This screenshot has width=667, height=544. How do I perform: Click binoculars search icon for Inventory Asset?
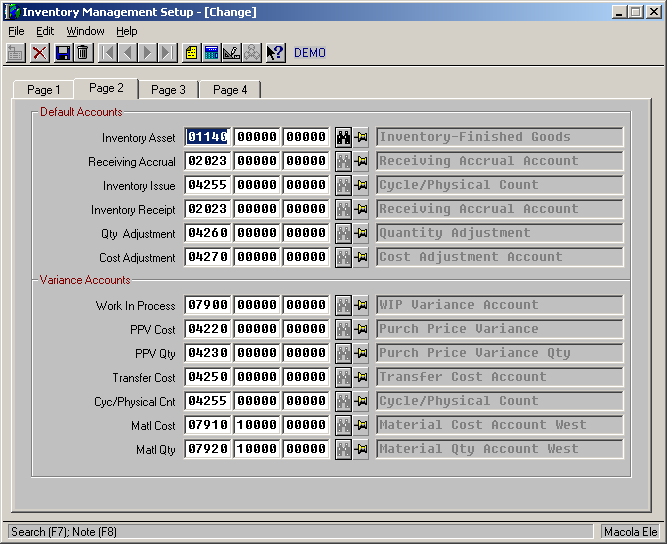point(343,137)
